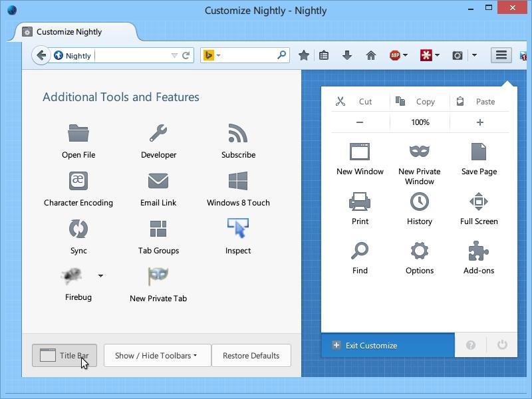Open the New Private Window mask icon
This screenshot has width=532, height=399.
[x=420, y=152]
